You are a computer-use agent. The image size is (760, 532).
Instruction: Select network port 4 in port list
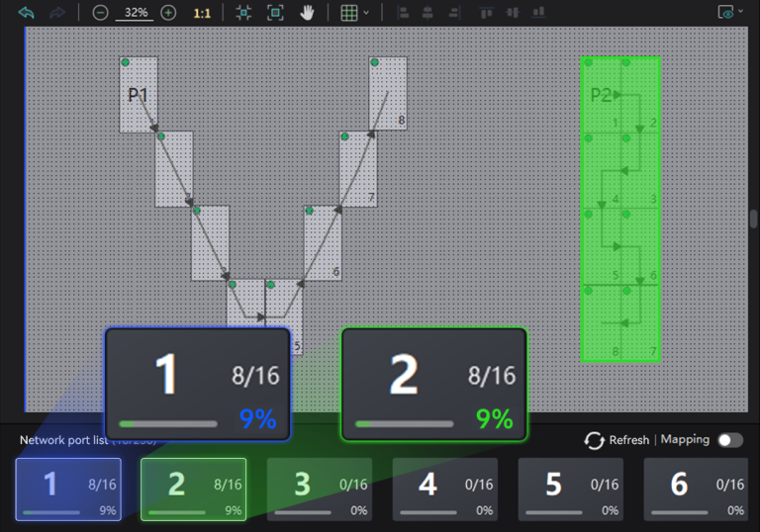pos(445,488)
